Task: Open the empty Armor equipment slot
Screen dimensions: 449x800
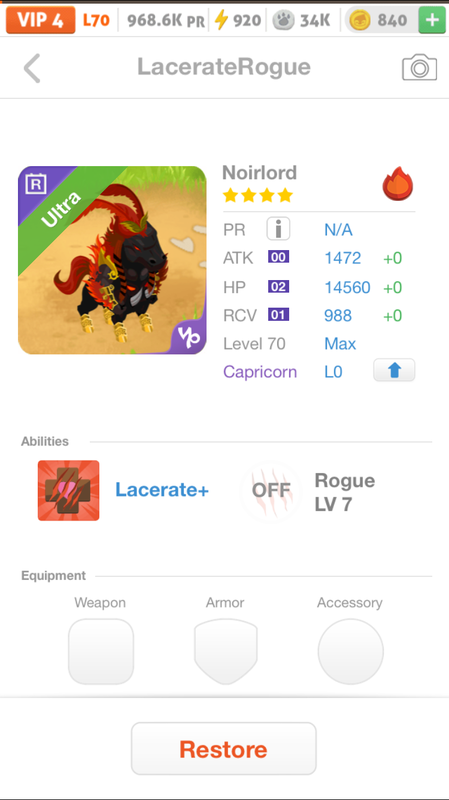Action: tap(226, 652)
